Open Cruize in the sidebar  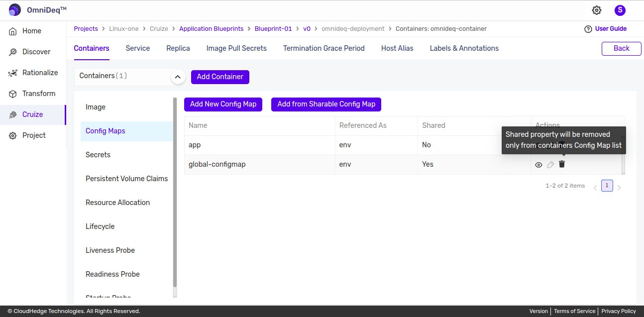tap(32, 114)
